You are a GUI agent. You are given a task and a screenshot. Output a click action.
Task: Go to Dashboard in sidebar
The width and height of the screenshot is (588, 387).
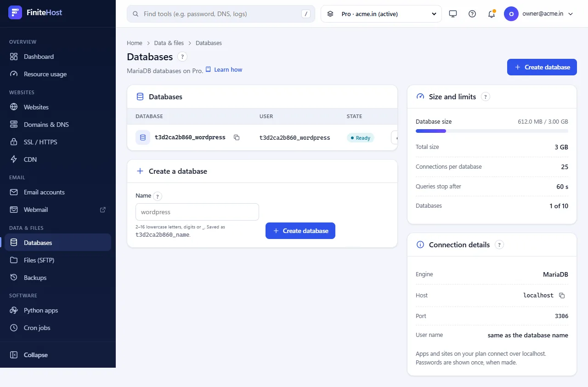58,57
